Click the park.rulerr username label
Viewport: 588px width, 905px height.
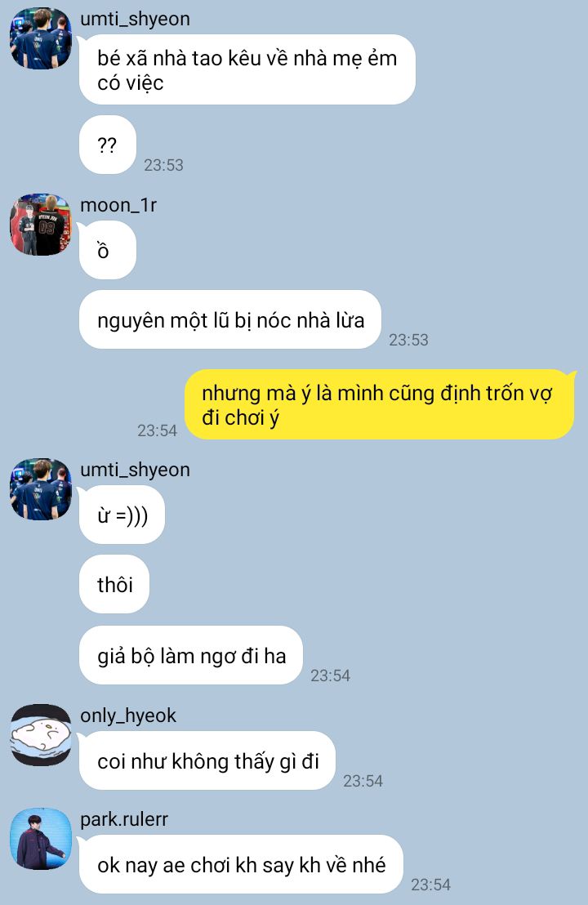pyautogui.click(x=124, y=819)
